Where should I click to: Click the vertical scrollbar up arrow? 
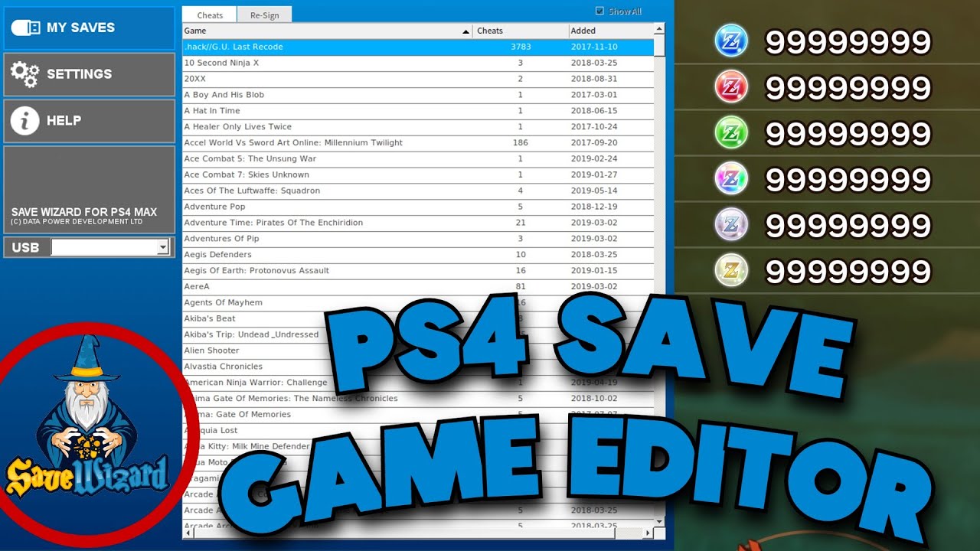(659, 29)
